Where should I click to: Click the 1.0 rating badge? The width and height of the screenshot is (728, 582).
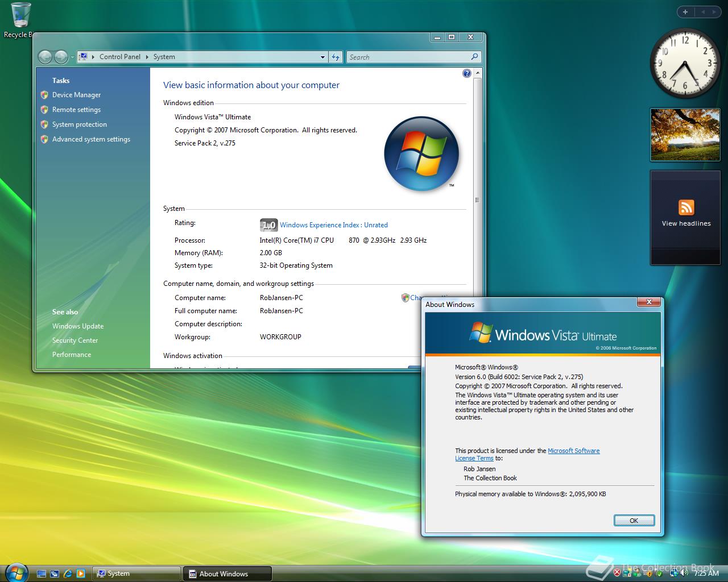268,225
